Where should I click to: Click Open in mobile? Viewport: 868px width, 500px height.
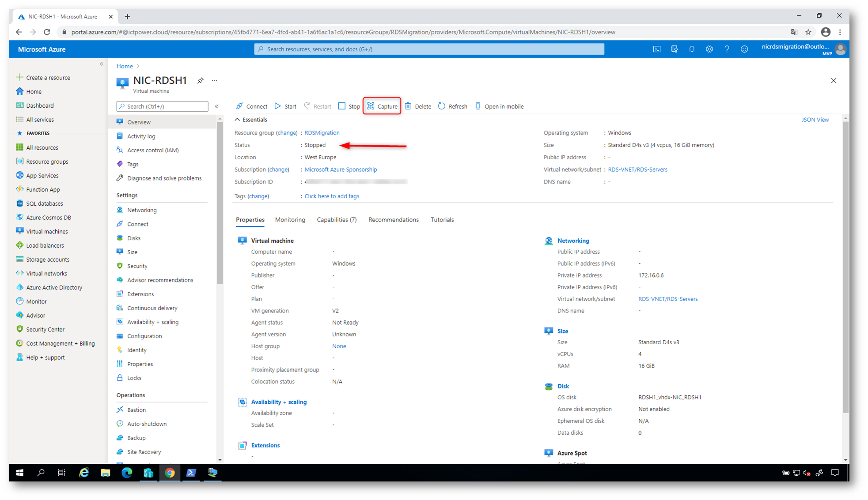(x=499, y=106)
